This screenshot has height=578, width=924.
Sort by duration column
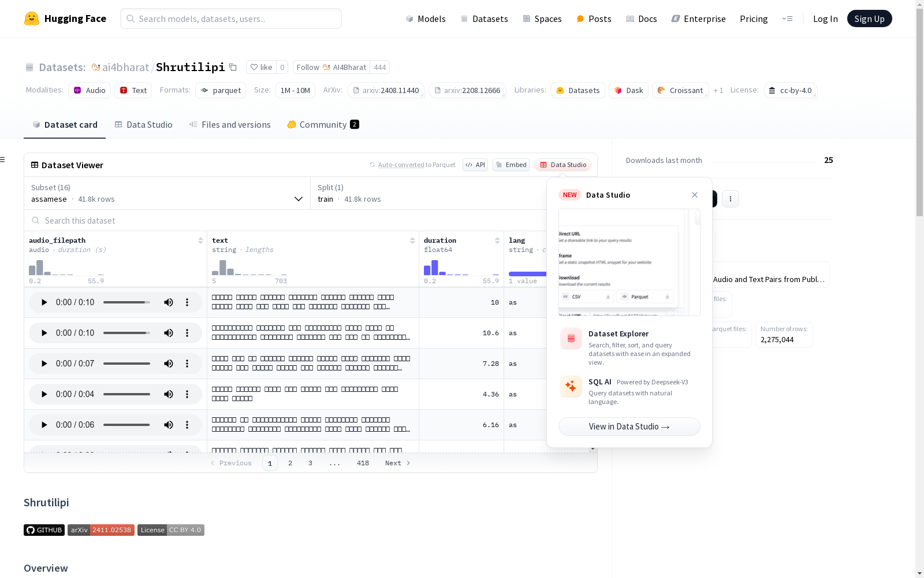(x=497, y=240)
